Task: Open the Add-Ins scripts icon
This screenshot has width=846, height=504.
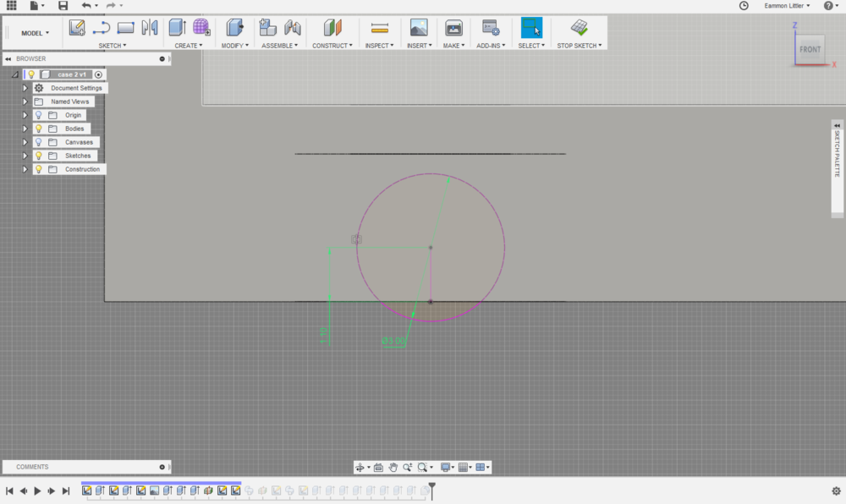Action: (x=491, y=28)
